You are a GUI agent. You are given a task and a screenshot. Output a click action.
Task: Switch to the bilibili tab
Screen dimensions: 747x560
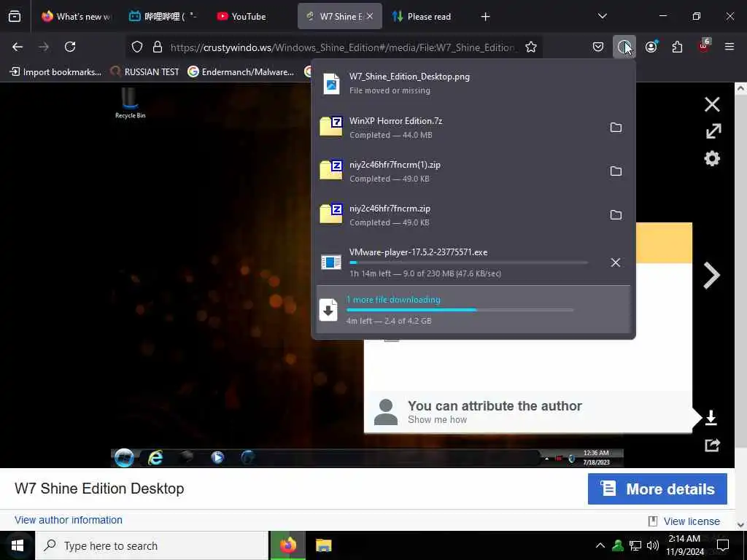(x=163, y=17)
